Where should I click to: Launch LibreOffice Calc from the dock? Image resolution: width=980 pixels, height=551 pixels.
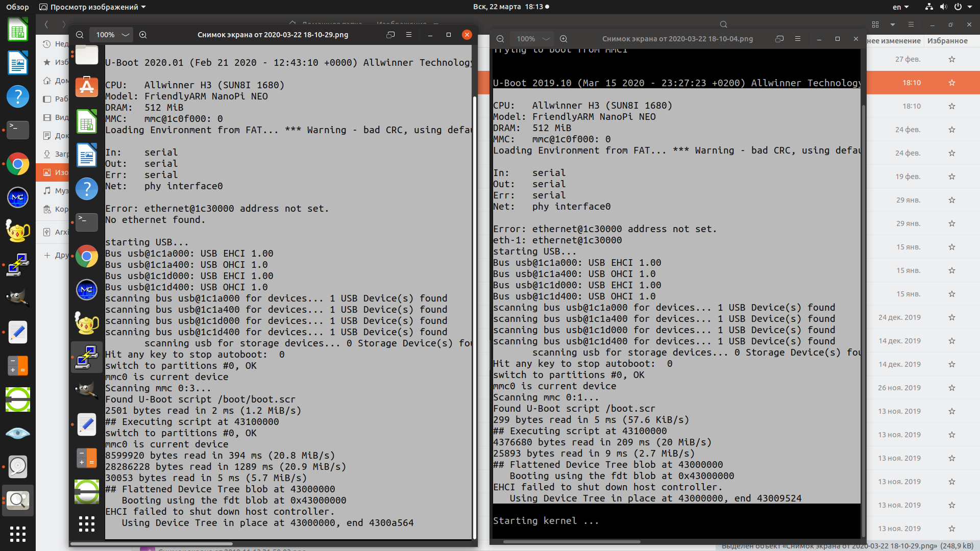[18, 29]
